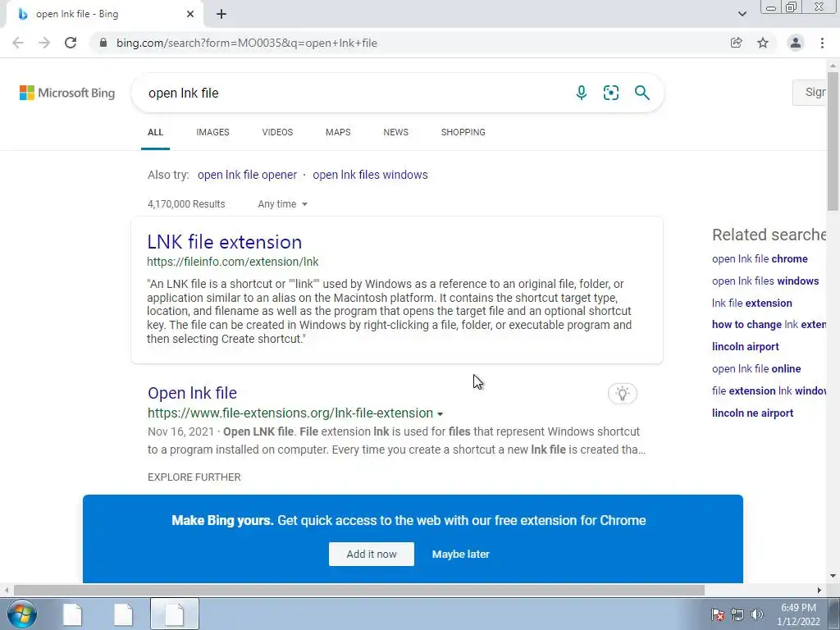This screenshot has height=630, width=840.
Task: Open the Windows Start button
Action: 22,614
